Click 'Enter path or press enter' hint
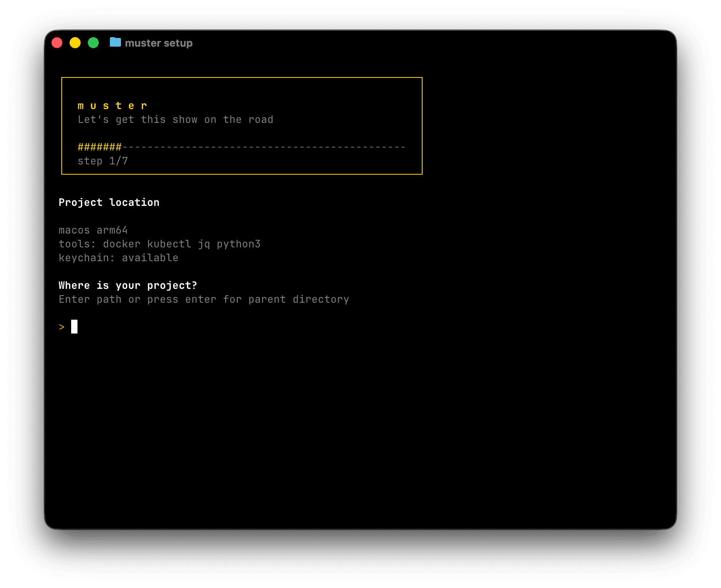721x588 pixels. (x=204, y=299)
